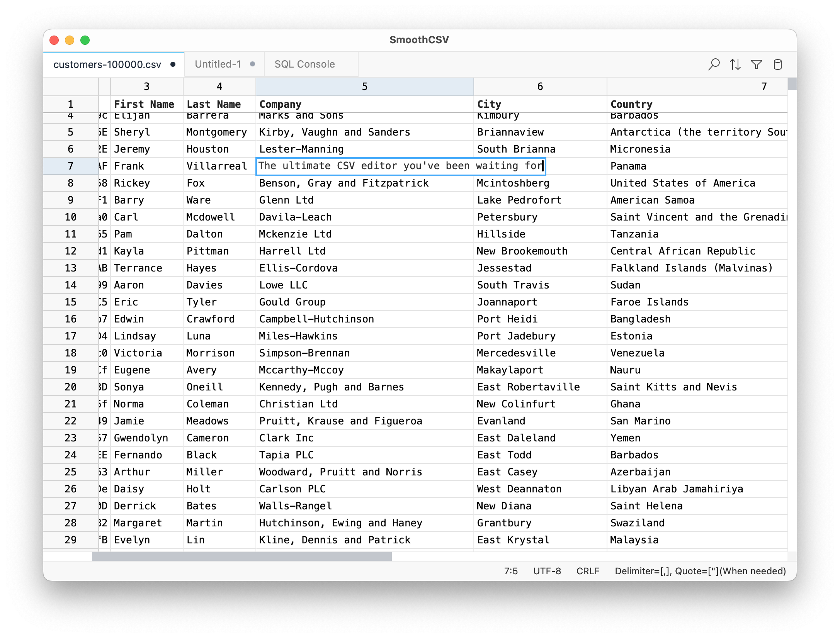Apply a filter using the funnel icon
The image size is (840, 638).
(757, 64)
